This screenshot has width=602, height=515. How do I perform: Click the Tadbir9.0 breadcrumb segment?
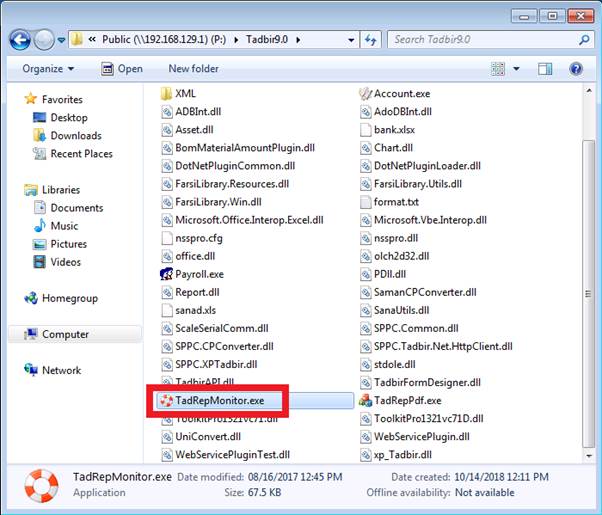tap(267, 40)
